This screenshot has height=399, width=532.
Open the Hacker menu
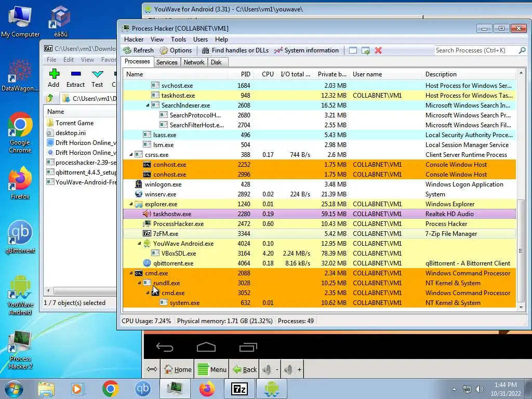pos(134,39)
